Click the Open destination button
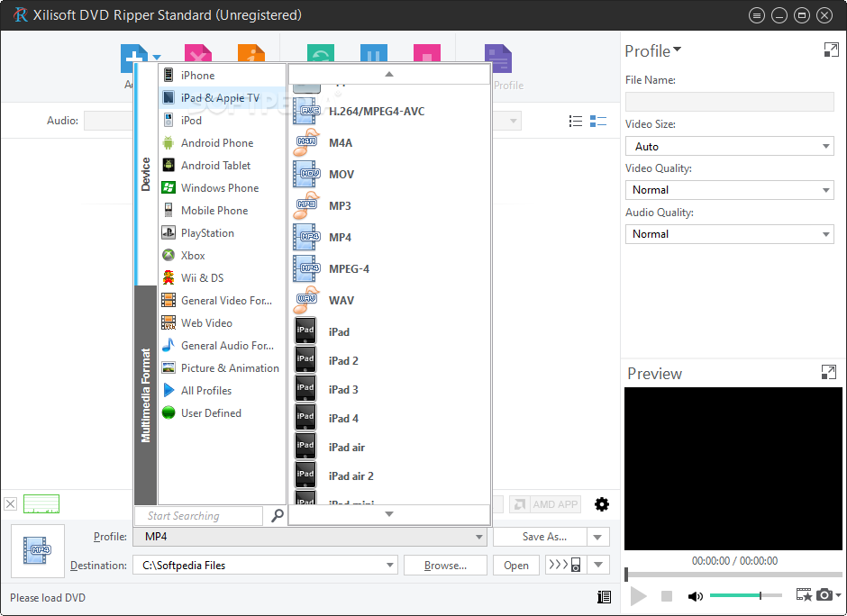Viewport: 847px width, 616px height. tap(516, 566)
